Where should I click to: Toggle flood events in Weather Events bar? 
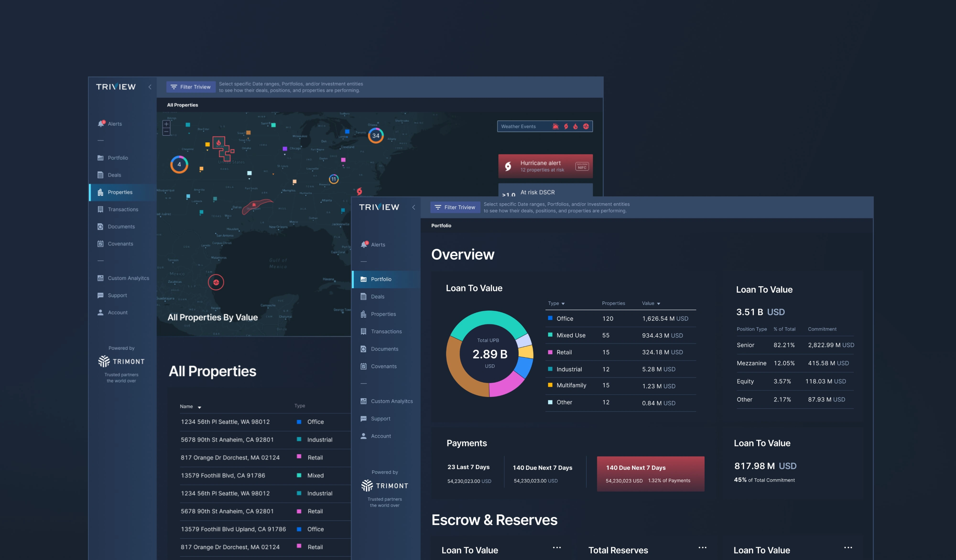(x=555, y=126)
